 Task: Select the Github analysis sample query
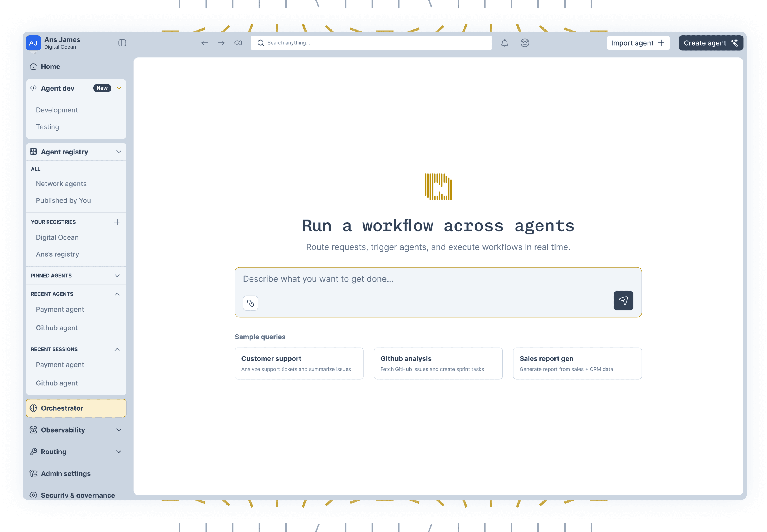[438, 363]
